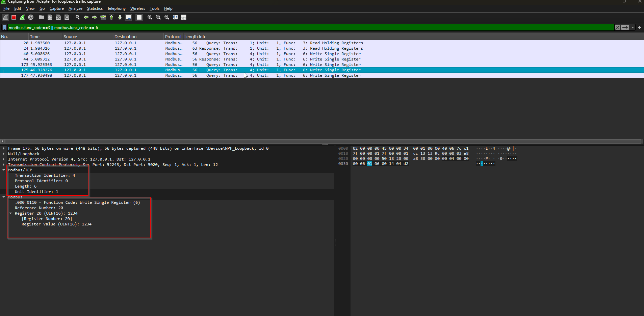
Task: Collapse the Register 20 (UINT16) node
Action: pyautogui.click(x=10, y=213)
